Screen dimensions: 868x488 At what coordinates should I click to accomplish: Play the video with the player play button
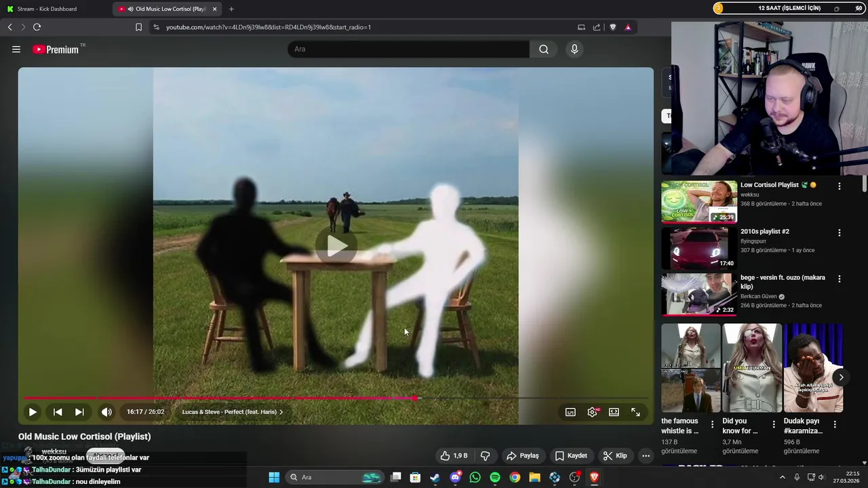[33, 411]
